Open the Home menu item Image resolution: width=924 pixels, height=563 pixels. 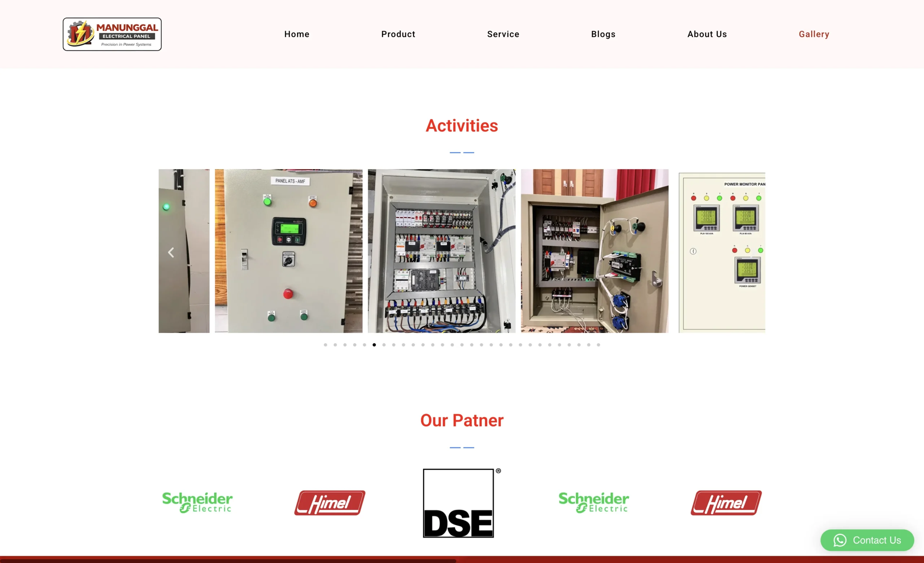(297, 34)
